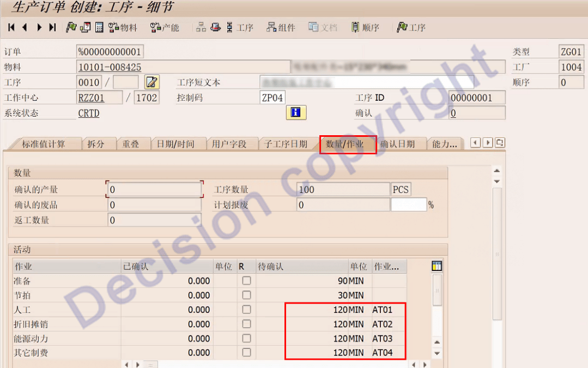The width and height of the screenshot is (588, 368).
Task: Open table column settings icon in 活动
Action: 437,266
